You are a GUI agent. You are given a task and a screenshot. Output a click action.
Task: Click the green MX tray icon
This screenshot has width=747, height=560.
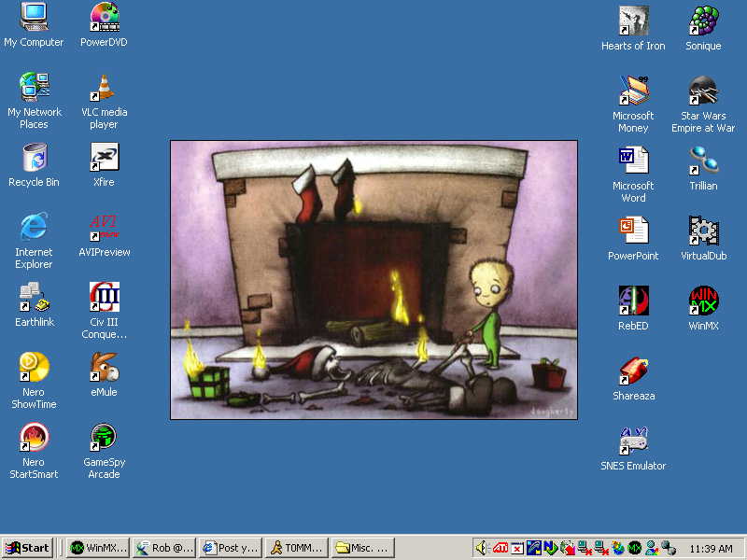(x=634, y=549)
